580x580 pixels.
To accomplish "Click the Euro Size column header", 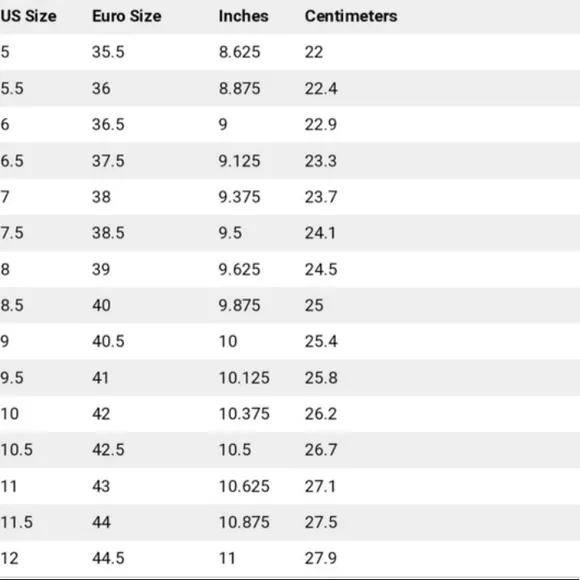I will (x=127, y=16).
